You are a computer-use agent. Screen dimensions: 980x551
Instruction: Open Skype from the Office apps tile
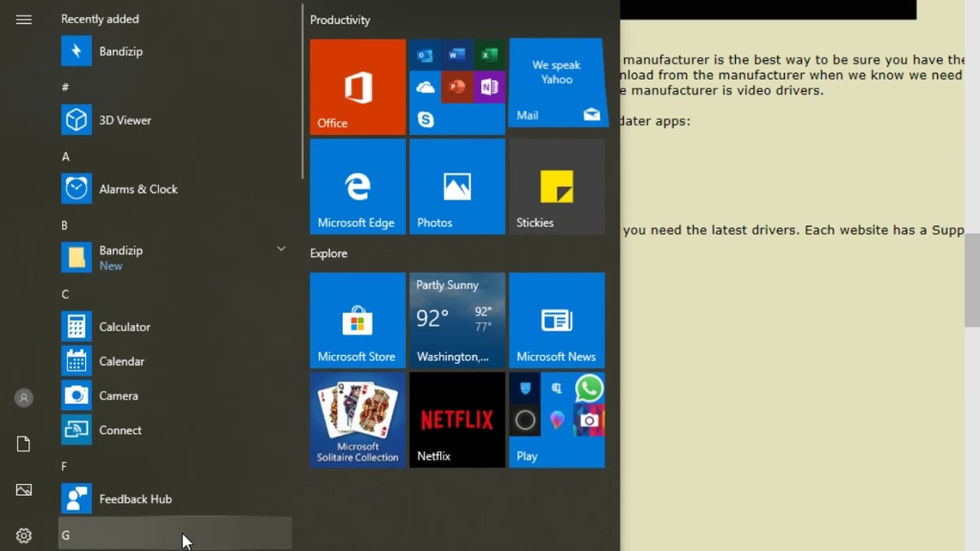click(425, 119)
